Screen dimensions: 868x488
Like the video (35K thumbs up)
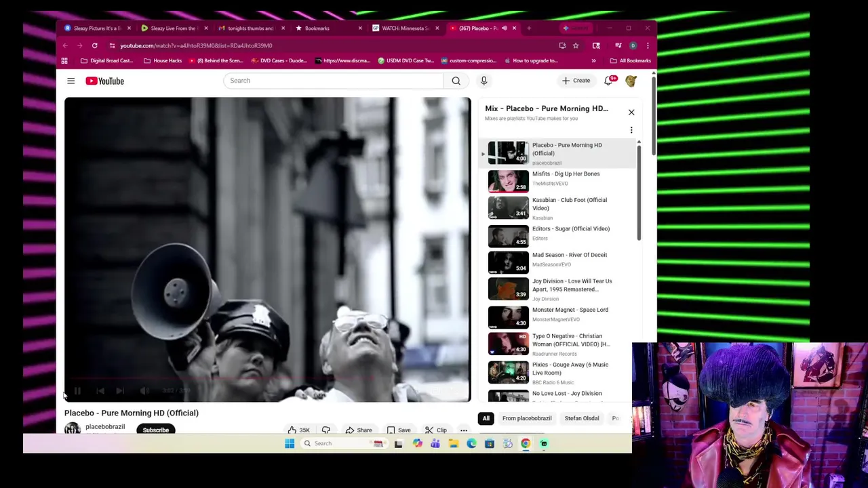(x=298, y=430)
